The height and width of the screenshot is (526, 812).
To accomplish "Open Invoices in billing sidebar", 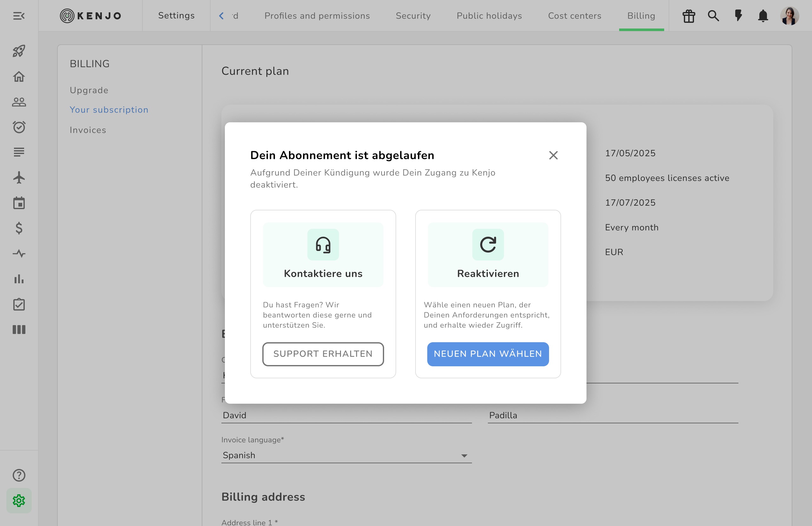I will point(88,130).
